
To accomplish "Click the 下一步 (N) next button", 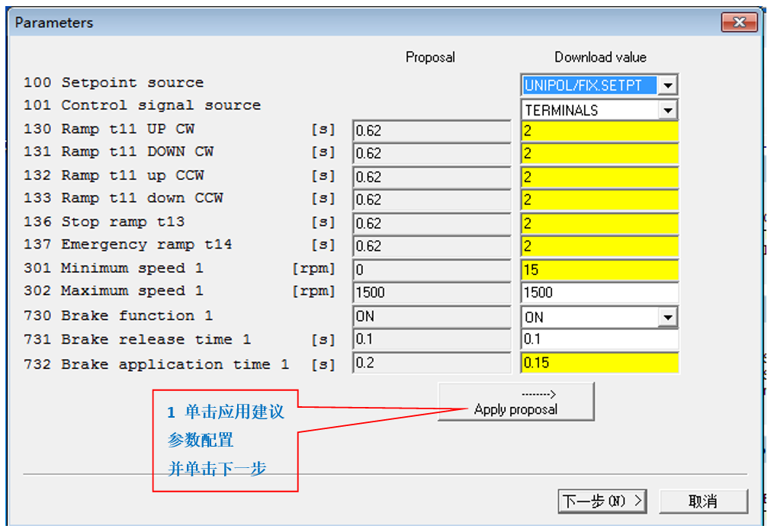I will coord(602,501).
